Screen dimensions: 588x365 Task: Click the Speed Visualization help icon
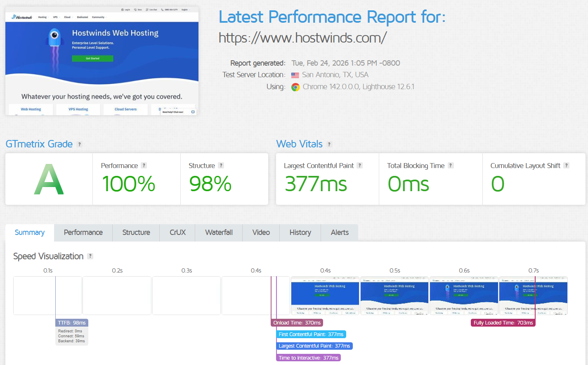[x=90, y=256]
